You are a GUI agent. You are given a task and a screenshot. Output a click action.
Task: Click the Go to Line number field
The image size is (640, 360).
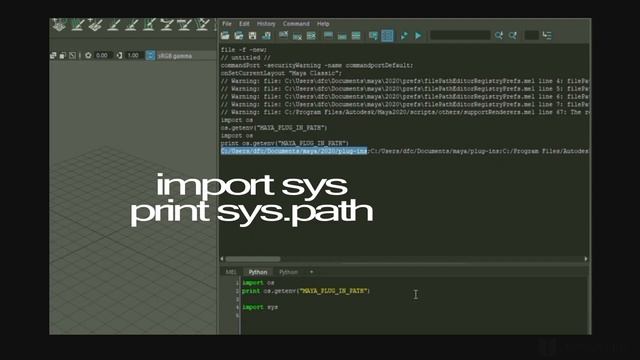pyautogui.click(x=531, y=36)
